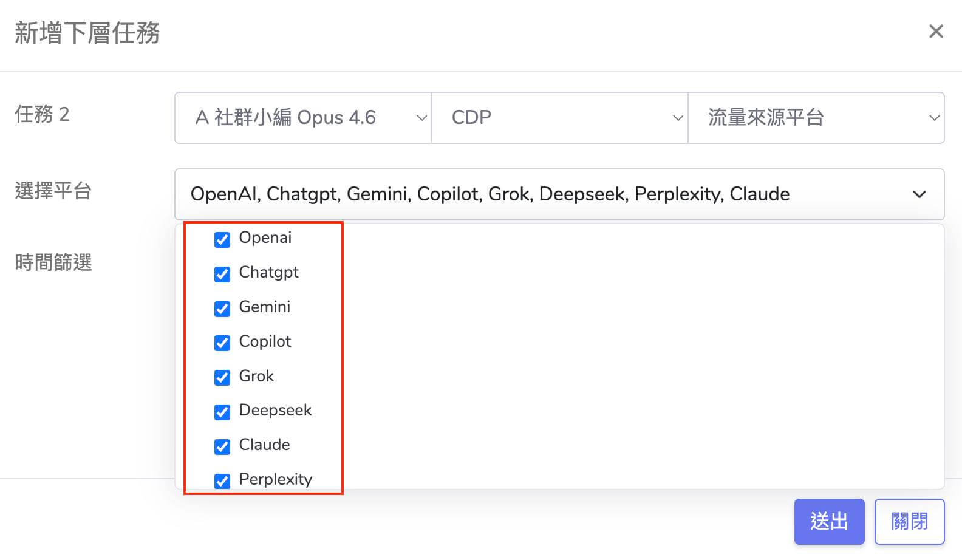Click the 新增下層任務 dialog title
The image size is (962, 560).
pos(87,33)
